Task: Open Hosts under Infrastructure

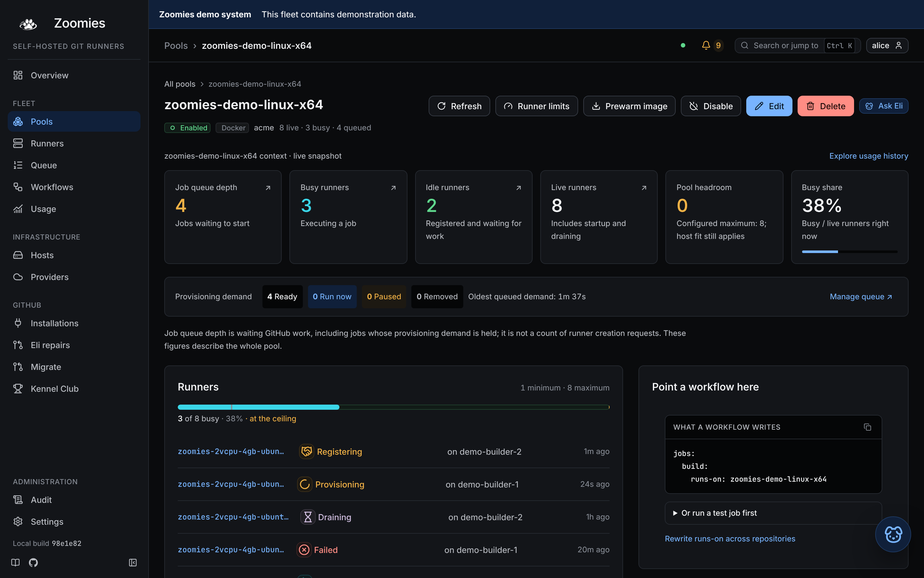Action: 74,255
